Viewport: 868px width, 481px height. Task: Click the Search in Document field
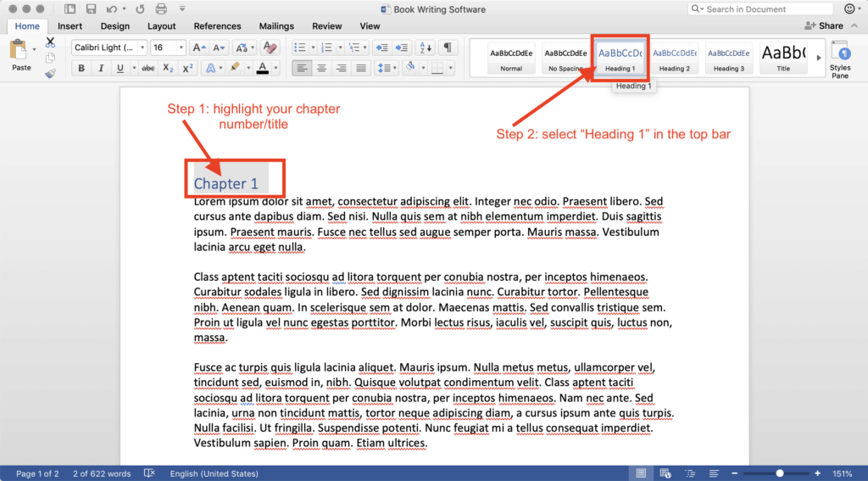pos(760,8)
